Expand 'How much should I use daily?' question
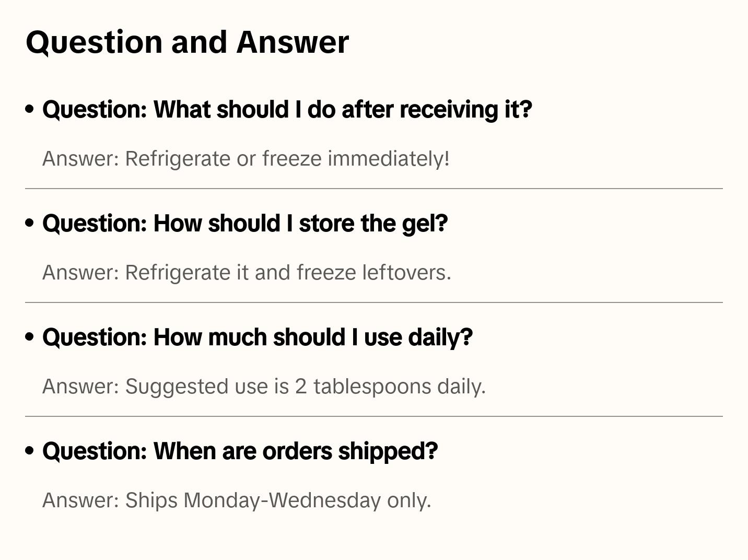Screen dimensions: 748x560 [x=257, y=337]
